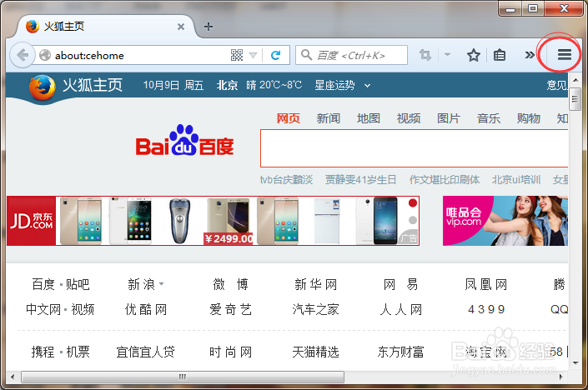
Task: Close the 火狐主页 tab
Action: click(x=181, y=27)
